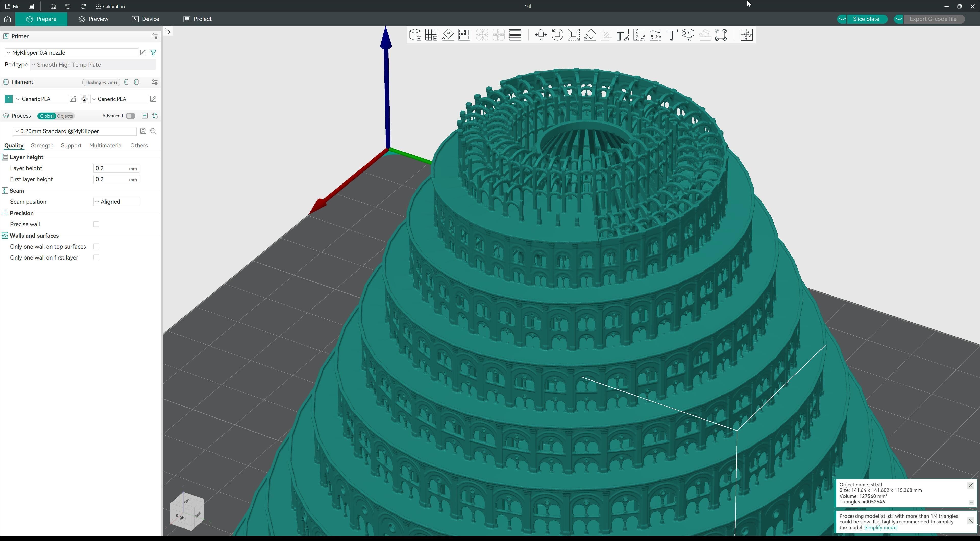Switch to the Device tab
The height and width of the screenshot is (541, 980).
[146, 19]
